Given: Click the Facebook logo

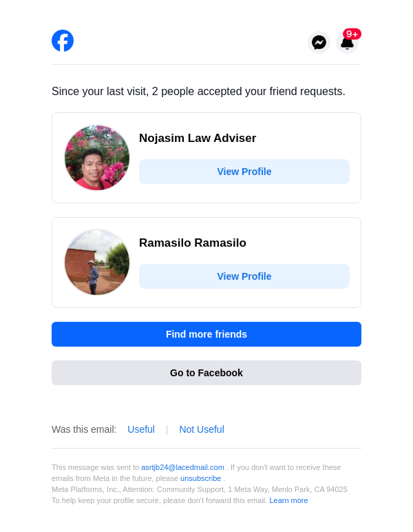Looking at the screenshot, I should (63, 41).
